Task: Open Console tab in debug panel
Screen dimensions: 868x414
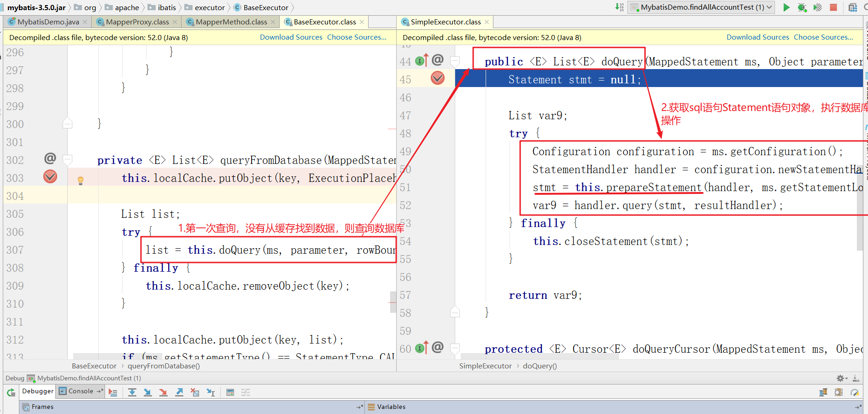Action: (81, 391)
